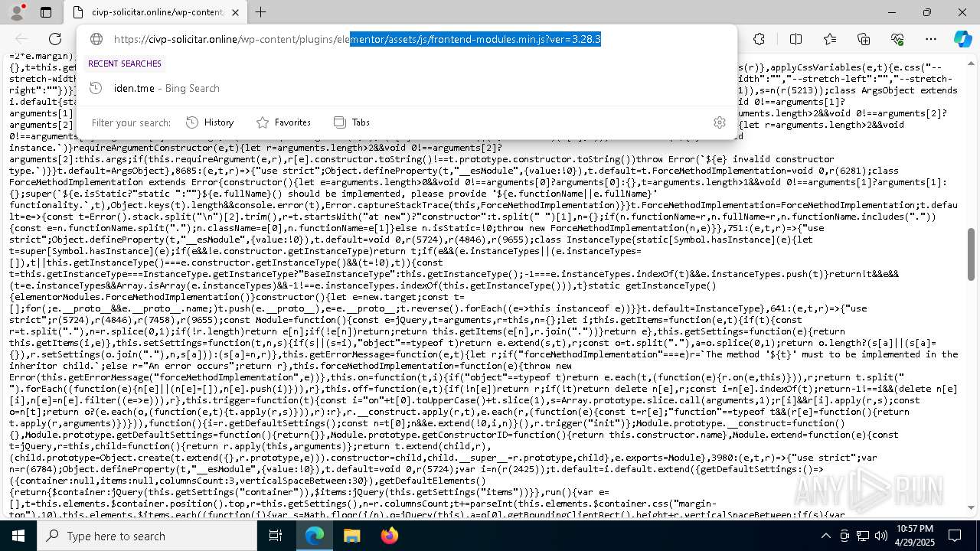Toggle split screen view
This screenshot has width=980, height=551.
click(795, 39)
